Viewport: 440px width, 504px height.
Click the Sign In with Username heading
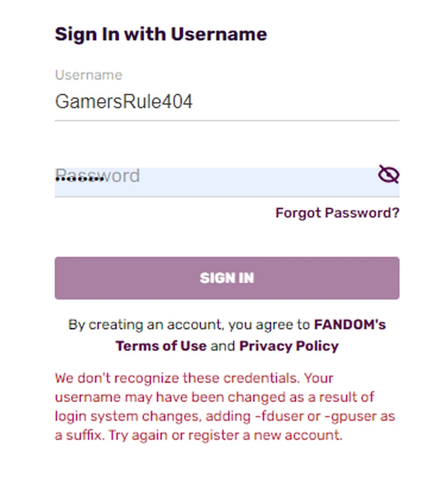[161, 34]
